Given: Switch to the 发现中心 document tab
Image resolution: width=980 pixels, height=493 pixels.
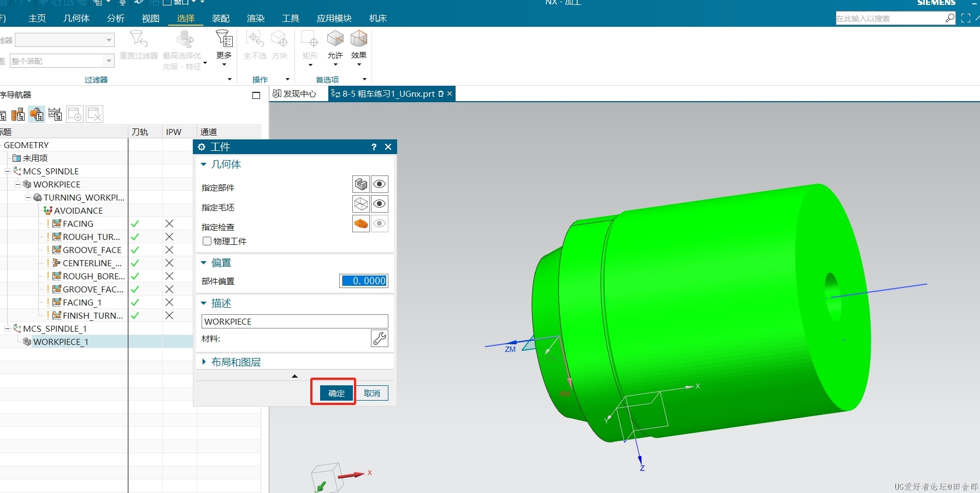Looking at the screenshot, I should coord(295,93).
